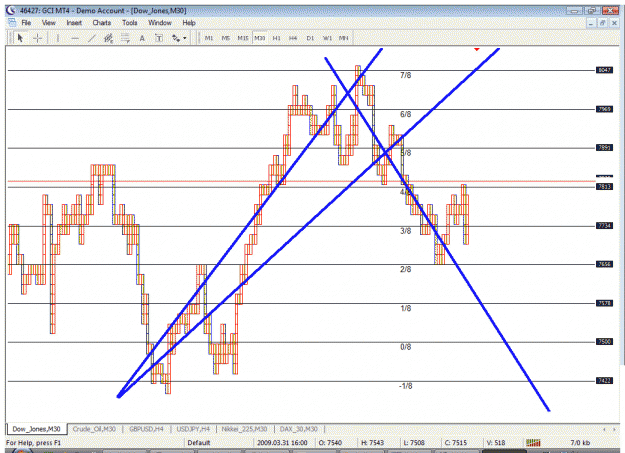This screenshot has height=453, width=625.
Task: Click the 7/8 Murrey level label
Action: (405, 75)
